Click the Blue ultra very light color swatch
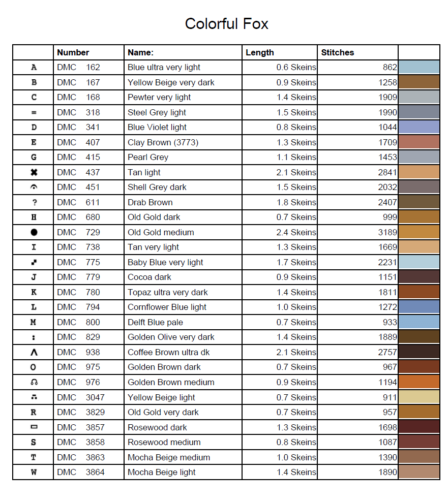This screenshot has width=448, height=503. click(x=419, y=68)
